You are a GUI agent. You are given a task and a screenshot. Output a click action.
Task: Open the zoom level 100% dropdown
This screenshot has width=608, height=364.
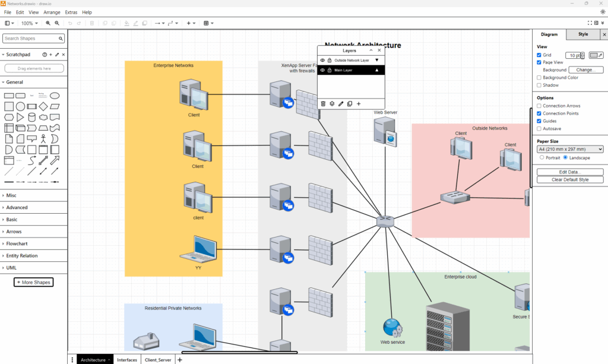coord(29,23)
